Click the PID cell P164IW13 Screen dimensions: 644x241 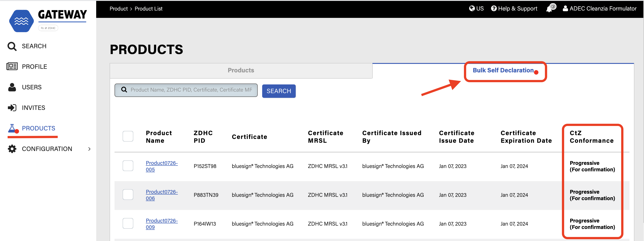click(204, 224)
